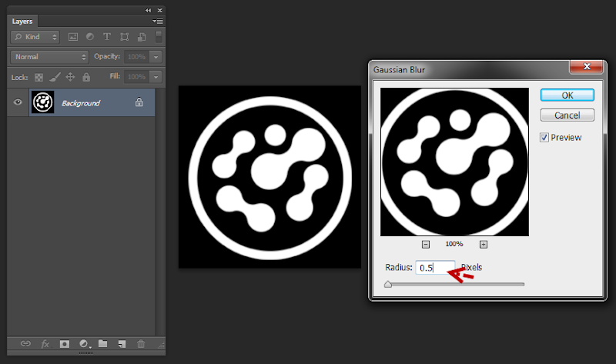Click the document canvas image
The width and height of the screenshot is (616, 364).
269,177
